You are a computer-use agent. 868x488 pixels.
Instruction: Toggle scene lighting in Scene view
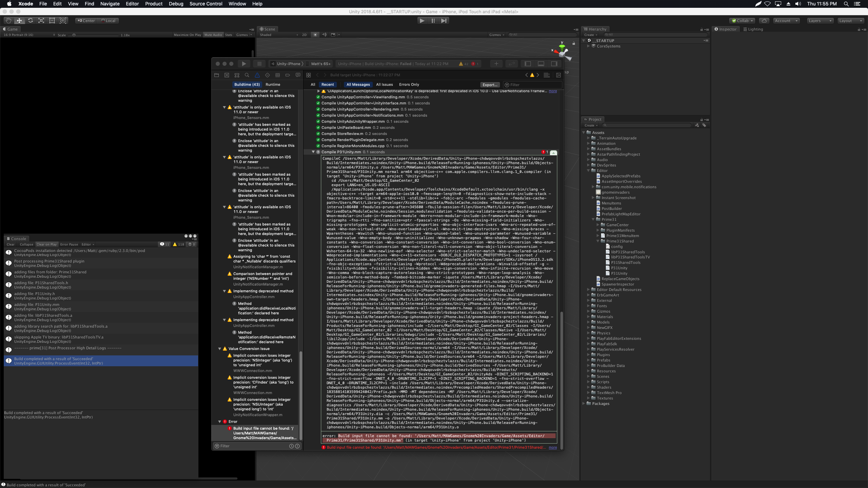click(315, 35)
